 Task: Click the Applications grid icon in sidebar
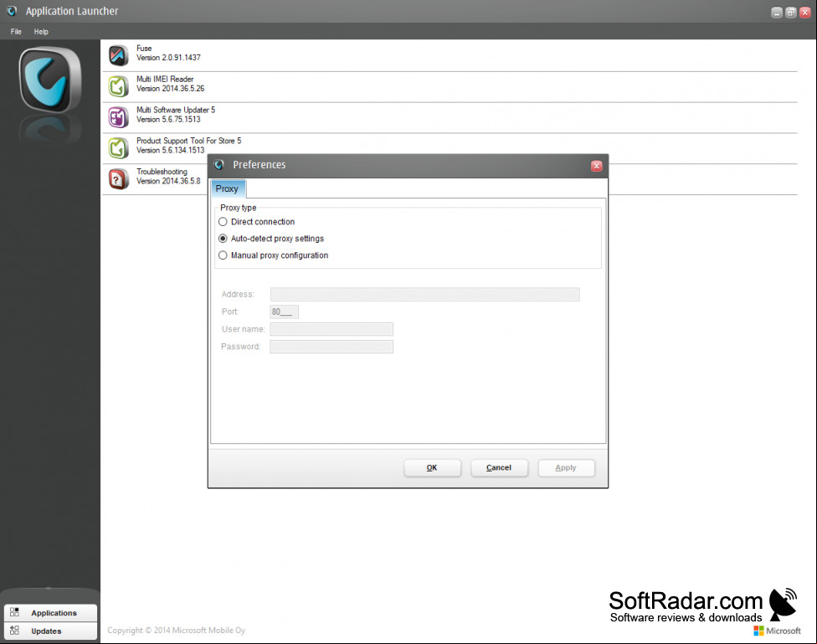(x=14, y=612)
